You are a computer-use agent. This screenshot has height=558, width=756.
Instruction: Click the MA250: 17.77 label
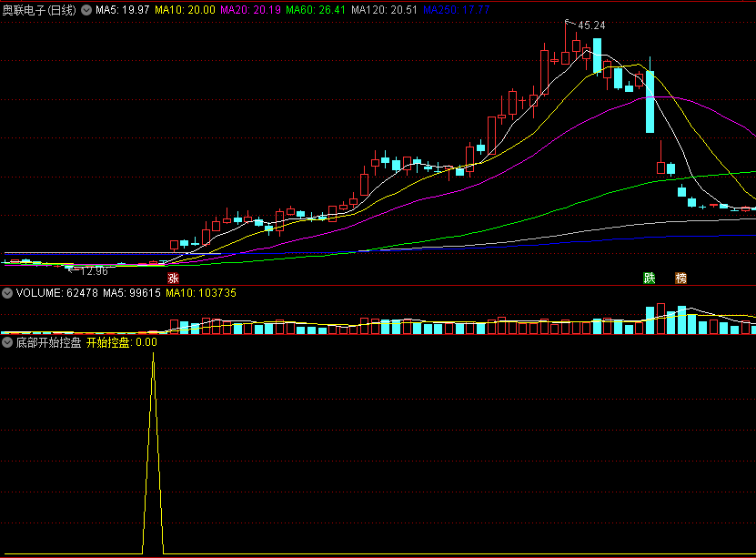click(x=456, y=10)
